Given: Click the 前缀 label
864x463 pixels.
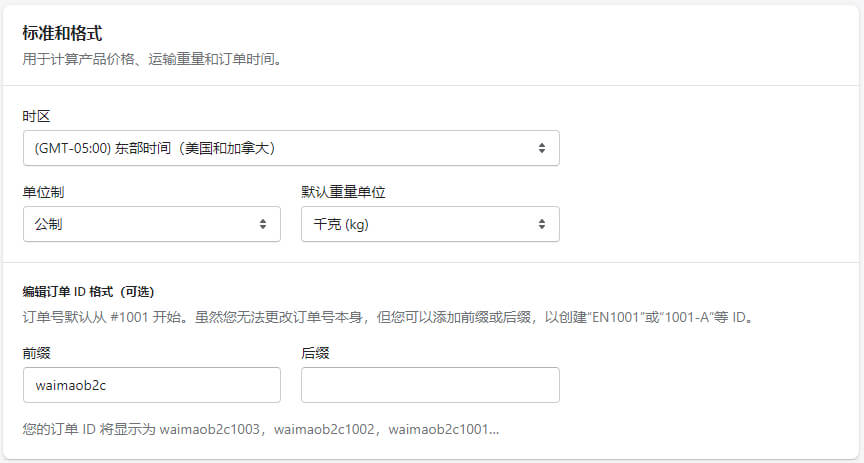Looking at the screenshot, I should tap(36, 353).
